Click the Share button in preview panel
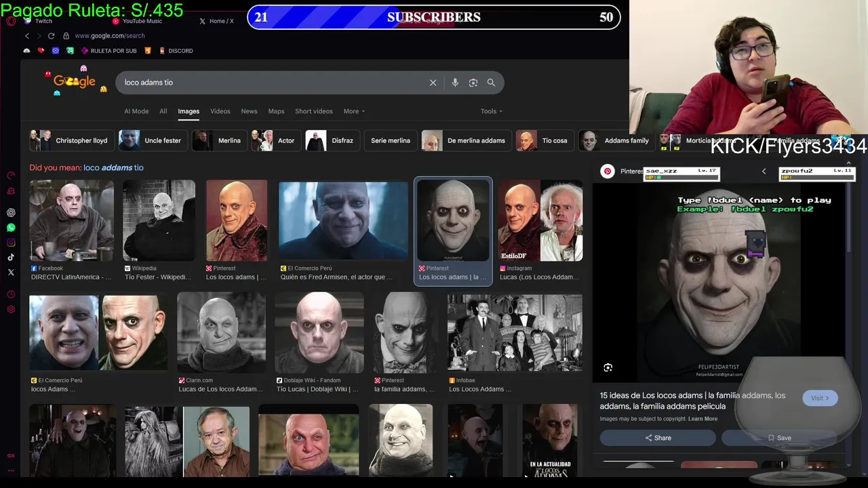This screenshot has height=488, width=868. 658,438
